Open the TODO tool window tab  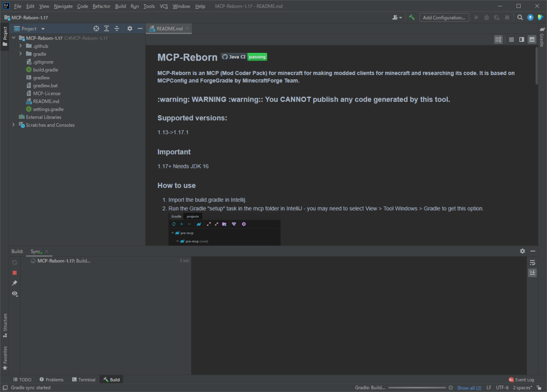pyautogui.click(x=22, y=380)
